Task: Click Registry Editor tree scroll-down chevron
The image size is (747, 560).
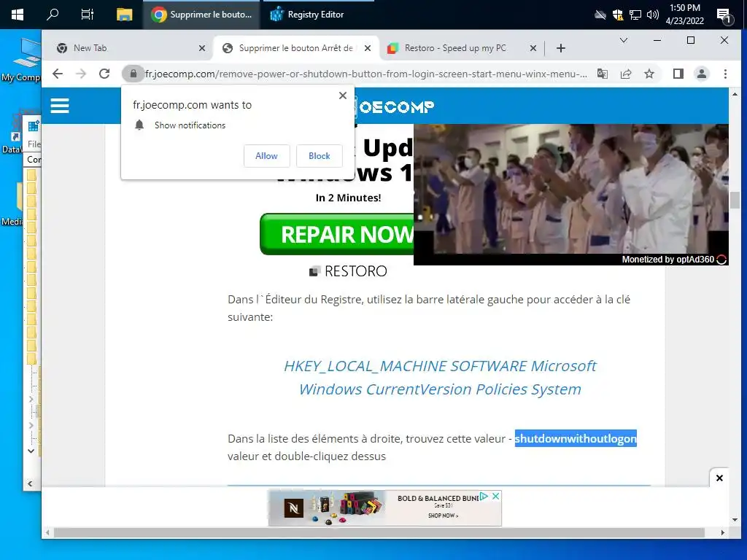Action: click(x=31, y=451)
